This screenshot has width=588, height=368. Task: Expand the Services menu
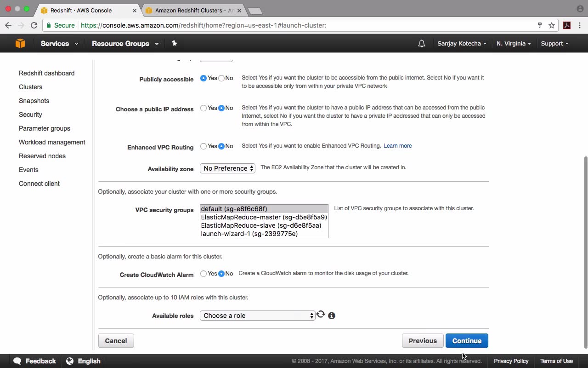pos(59,44)
